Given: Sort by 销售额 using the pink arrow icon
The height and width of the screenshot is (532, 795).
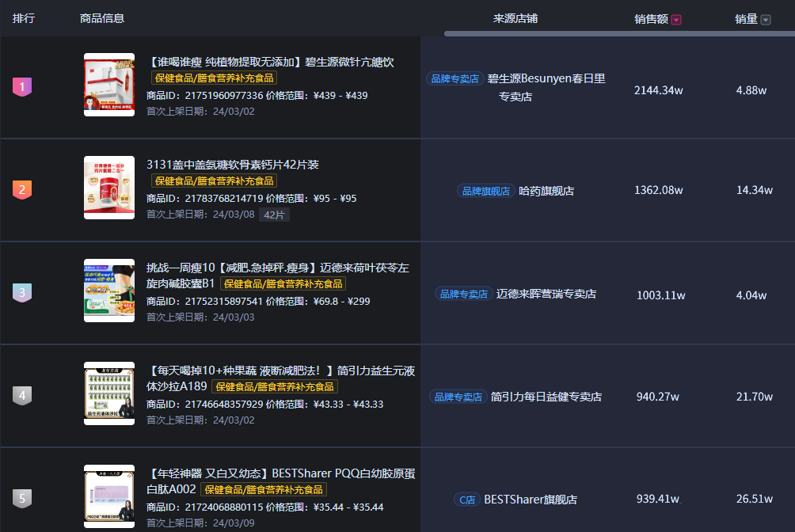Looking at the screenshot, I should pos(676,20).
